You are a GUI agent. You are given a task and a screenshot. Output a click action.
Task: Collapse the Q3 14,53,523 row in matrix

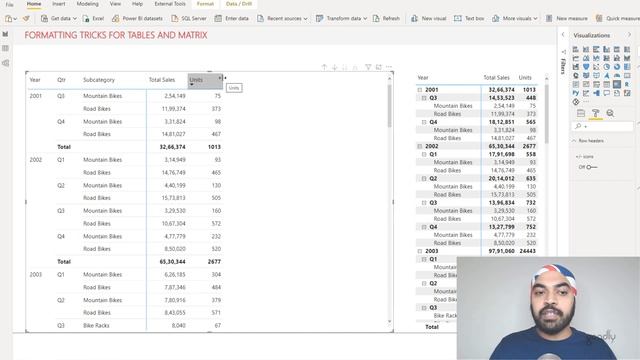424,98
